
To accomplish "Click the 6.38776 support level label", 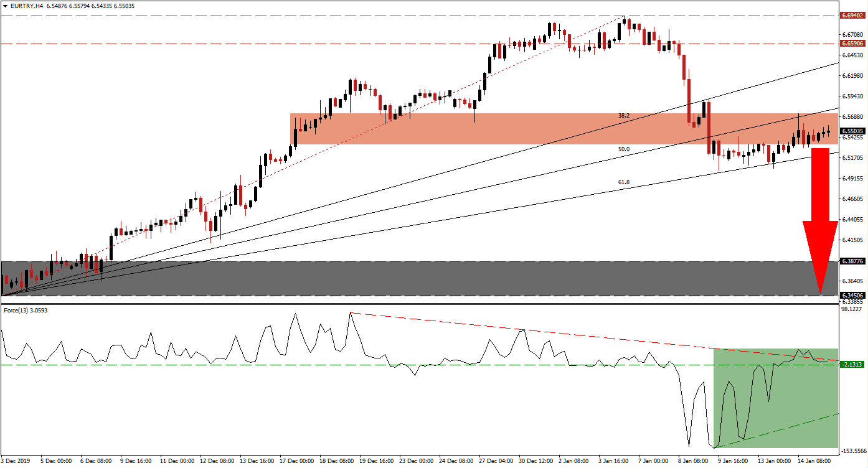I will [x=852, y=261].
